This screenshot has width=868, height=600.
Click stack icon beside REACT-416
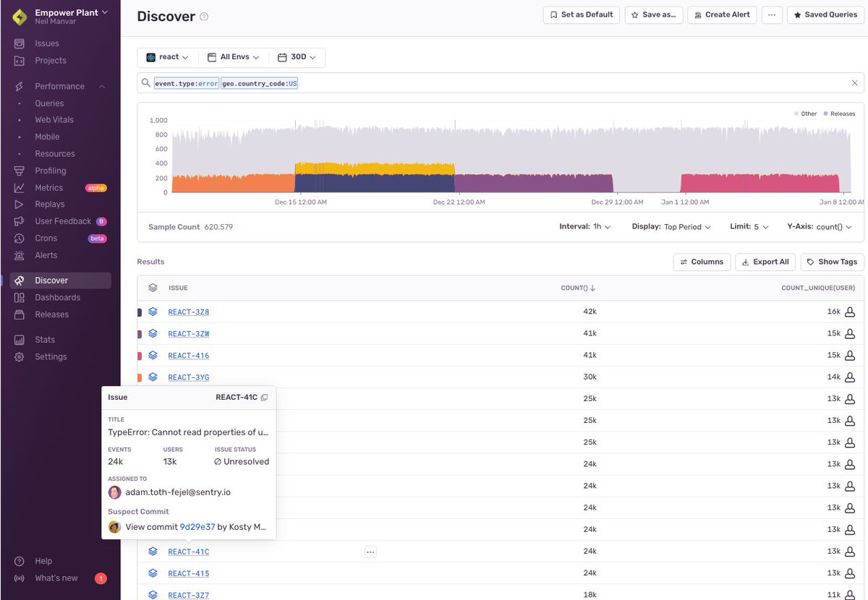pos(153,355)
